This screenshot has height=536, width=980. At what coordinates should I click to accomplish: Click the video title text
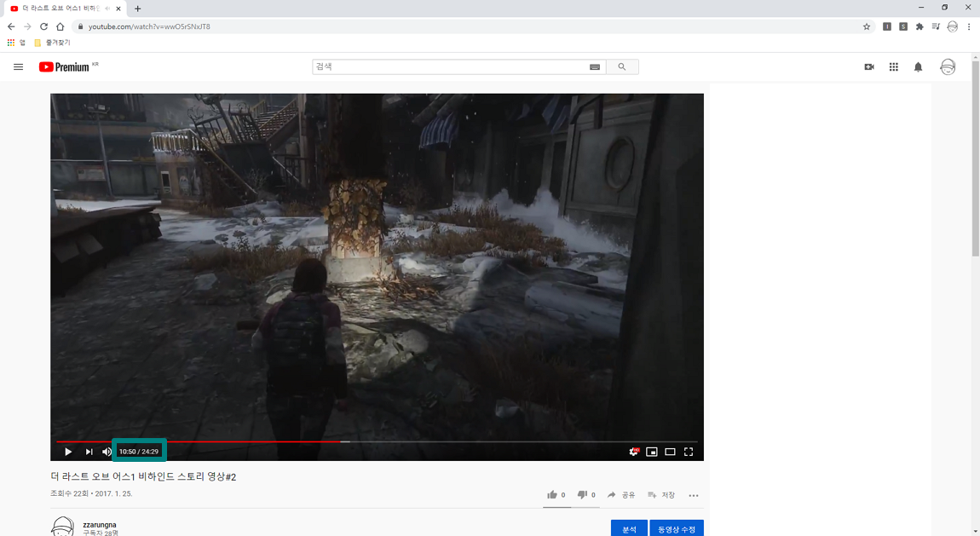(143, 476)
